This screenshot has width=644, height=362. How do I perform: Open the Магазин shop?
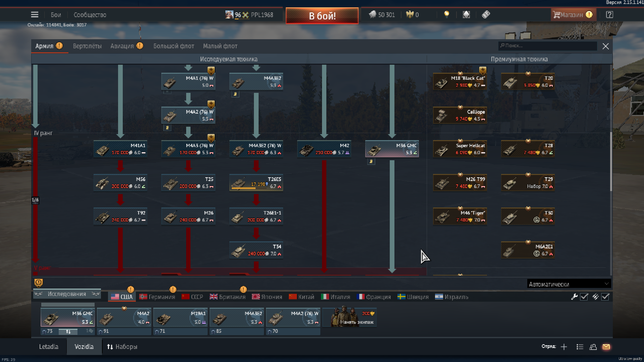pyautogui.click(x=573, y=15)
